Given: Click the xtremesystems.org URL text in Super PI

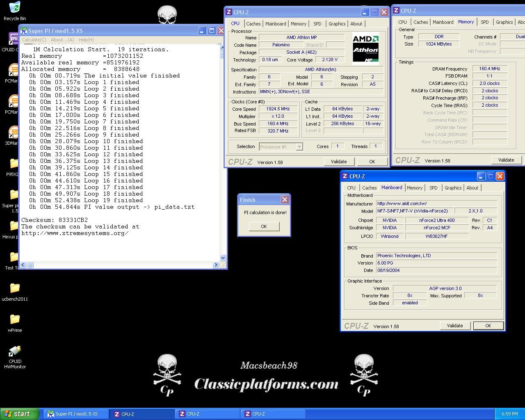Looking at the screenshot, I should coord(75,233).
